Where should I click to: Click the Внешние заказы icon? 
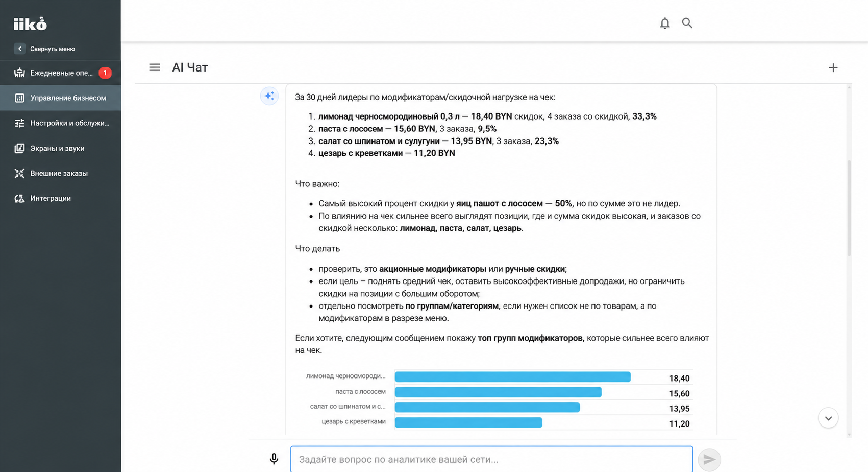[19, 173]
